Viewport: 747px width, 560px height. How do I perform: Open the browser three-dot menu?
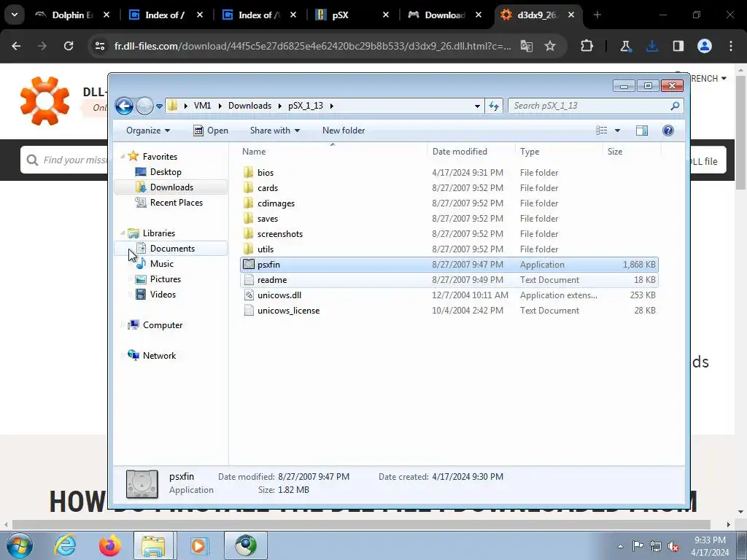click(x=731, y=46)
